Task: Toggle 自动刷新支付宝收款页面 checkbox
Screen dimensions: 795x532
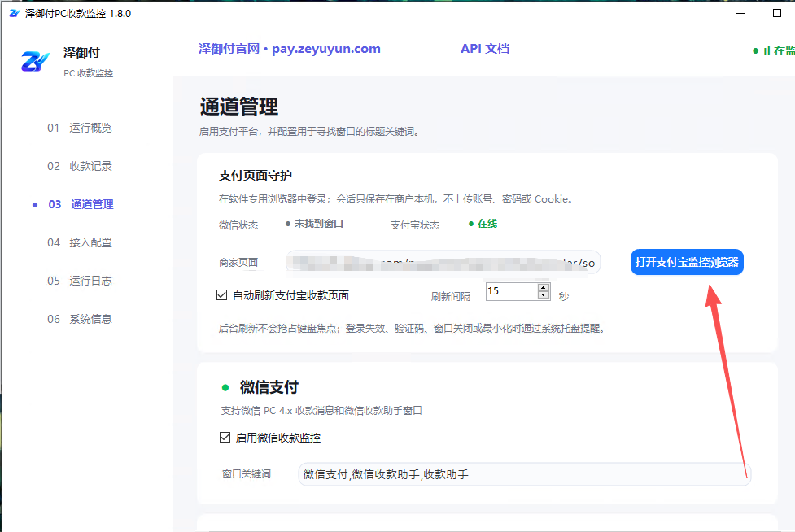Action: 221,295
